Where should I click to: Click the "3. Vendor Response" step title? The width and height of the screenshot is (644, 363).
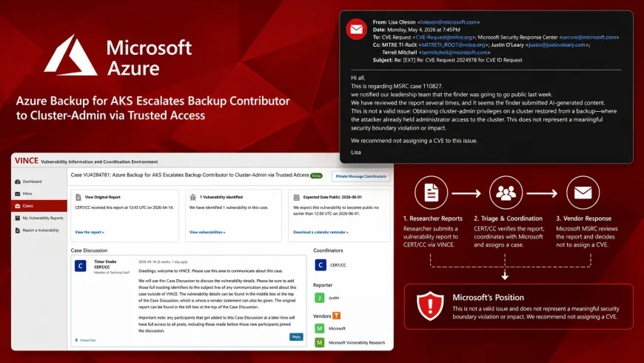click(583, 219)
